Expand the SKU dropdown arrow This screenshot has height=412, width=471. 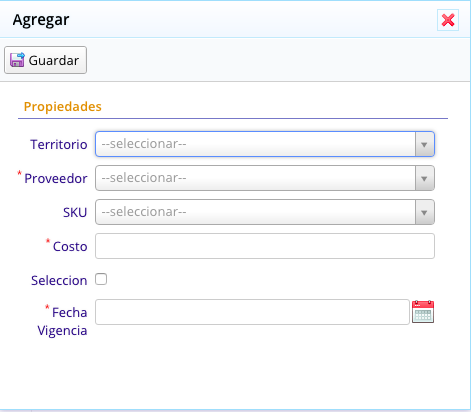(424, 212)
